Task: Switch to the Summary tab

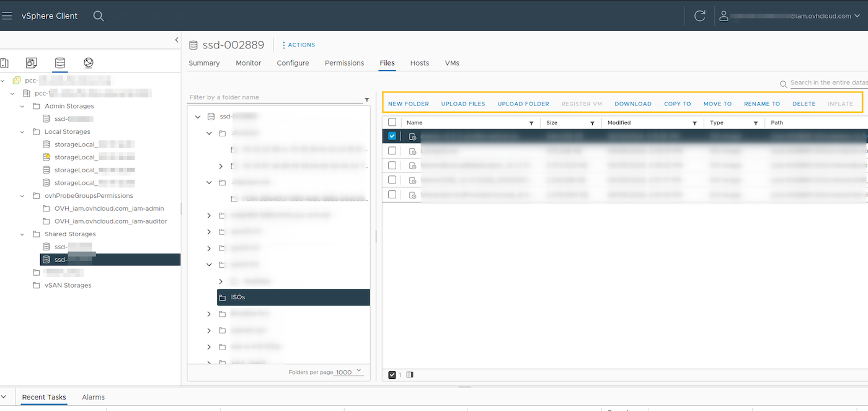Action: (x=204, y=63)
